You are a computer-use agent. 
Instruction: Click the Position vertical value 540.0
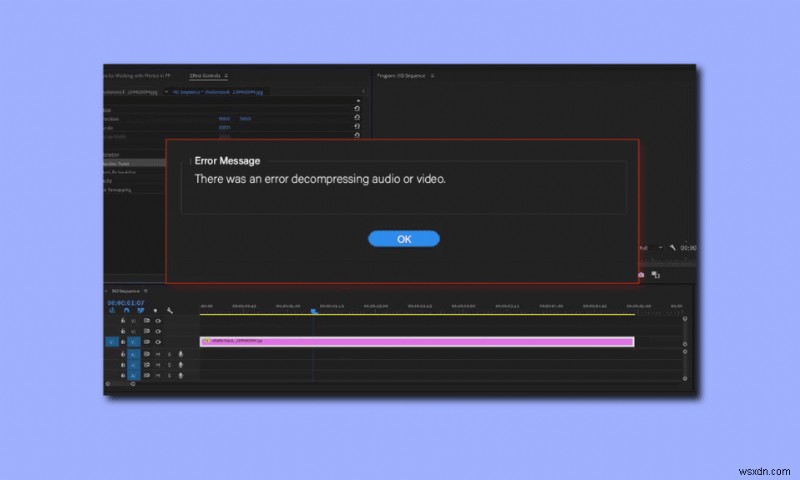pyautogui.click(x=245, y=118)
